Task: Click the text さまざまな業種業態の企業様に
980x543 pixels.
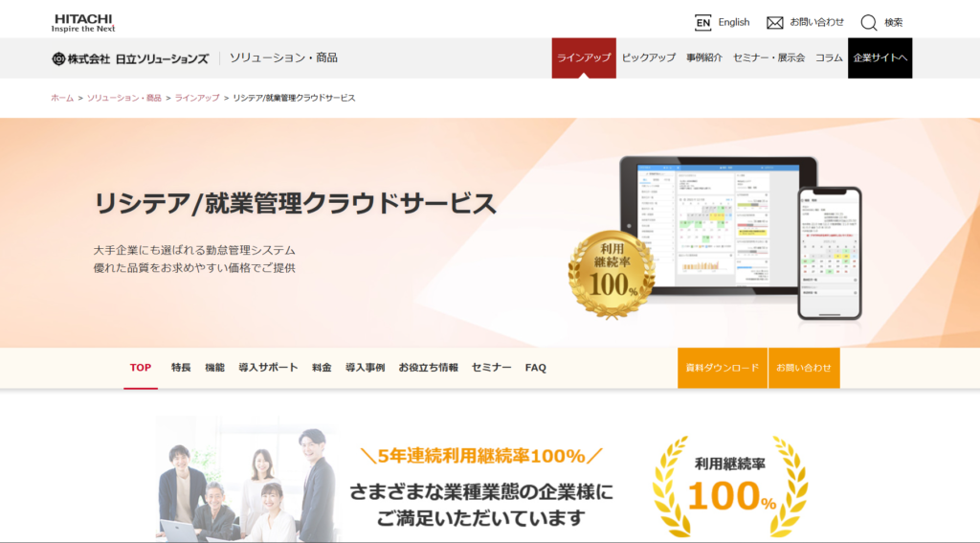Action: (481, 491)
